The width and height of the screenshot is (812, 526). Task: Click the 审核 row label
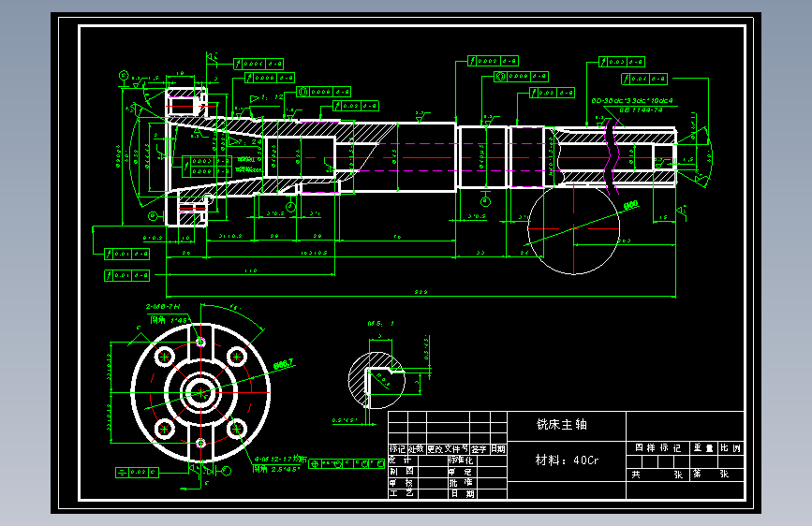[401, 483]
